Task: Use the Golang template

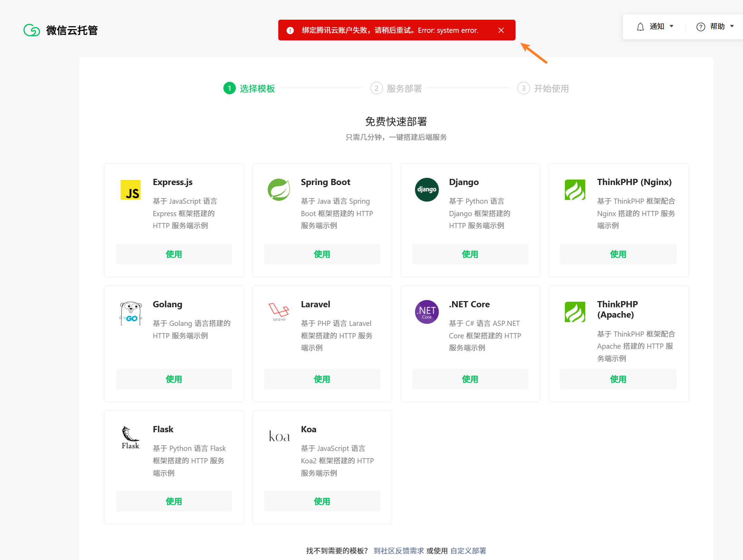Action: 174,379
